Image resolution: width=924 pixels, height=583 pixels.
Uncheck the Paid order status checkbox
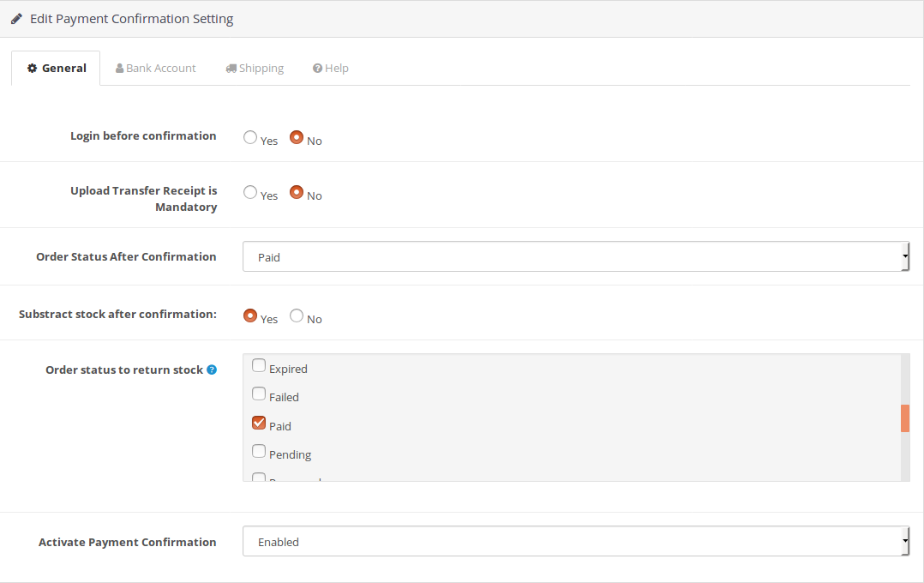[x=259, y=423]
